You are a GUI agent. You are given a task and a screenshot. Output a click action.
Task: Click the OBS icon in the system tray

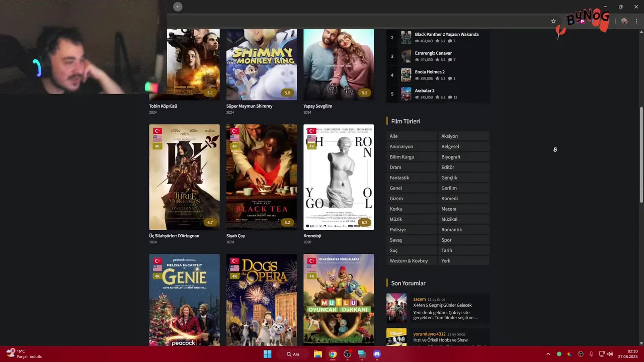581,354
